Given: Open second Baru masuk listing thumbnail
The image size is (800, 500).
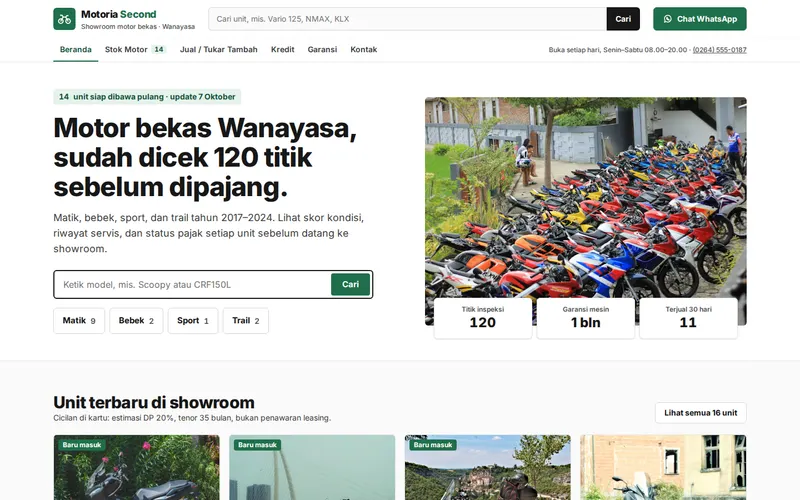Looking at the screenshot, I should coord(312,467).
